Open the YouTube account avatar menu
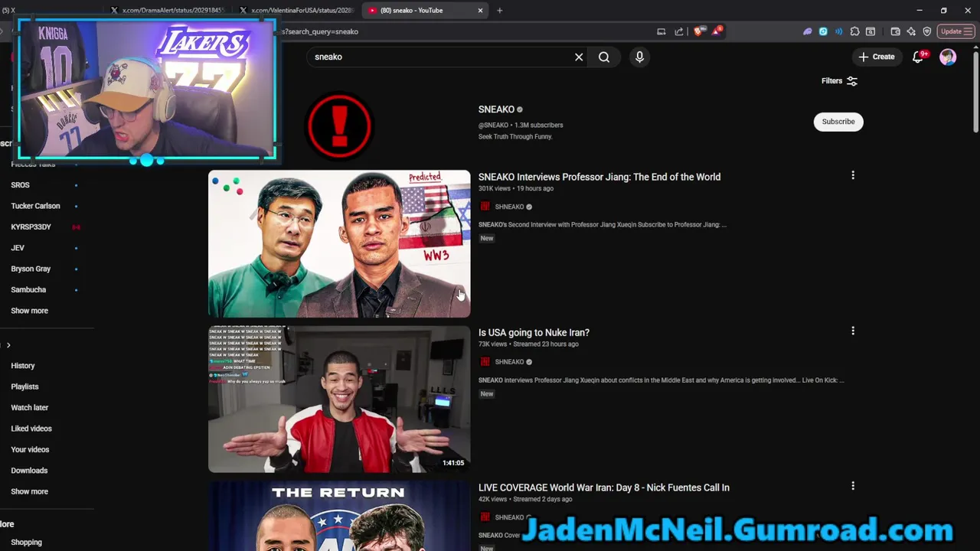 (948, 57)
